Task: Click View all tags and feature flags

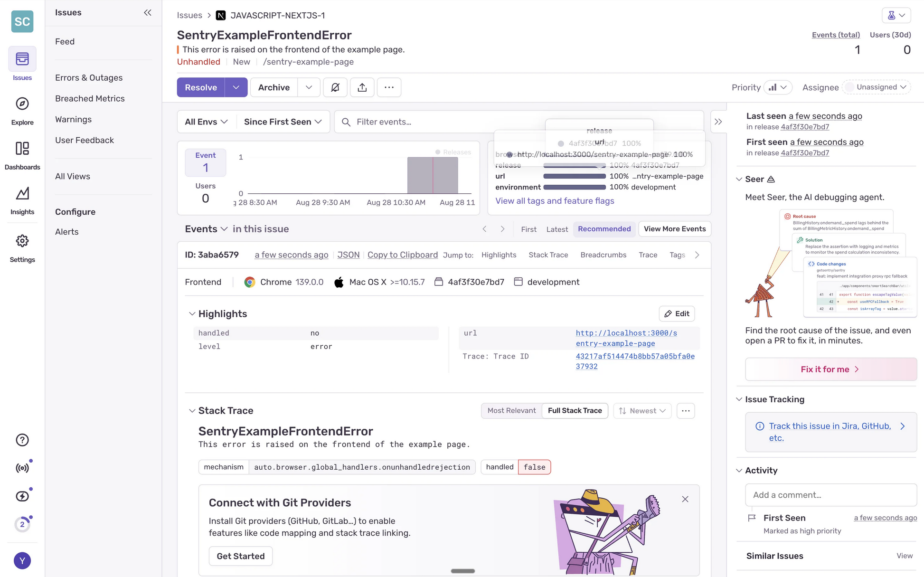Action: tap(555, 201)
